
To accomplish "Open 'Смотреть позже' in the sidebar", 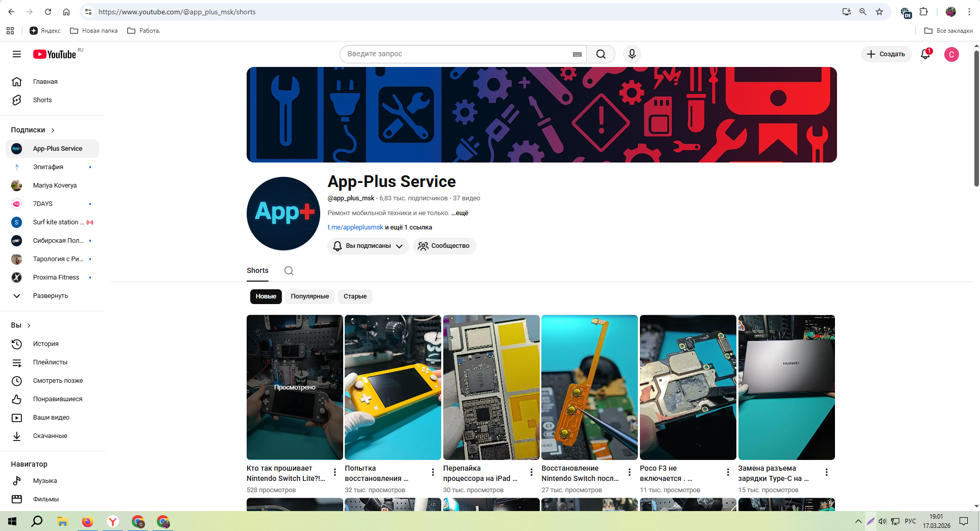I will [53, 381].
